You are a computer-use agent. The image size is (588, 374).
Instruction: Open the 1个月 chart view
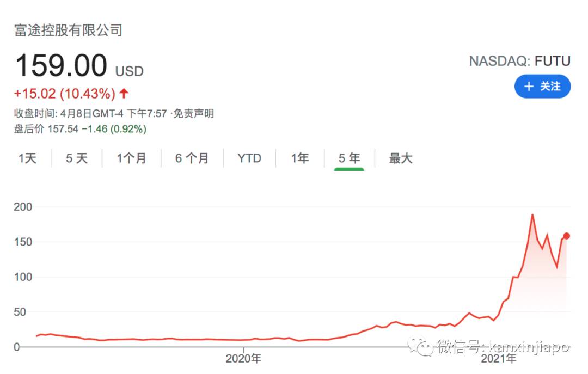132,158
